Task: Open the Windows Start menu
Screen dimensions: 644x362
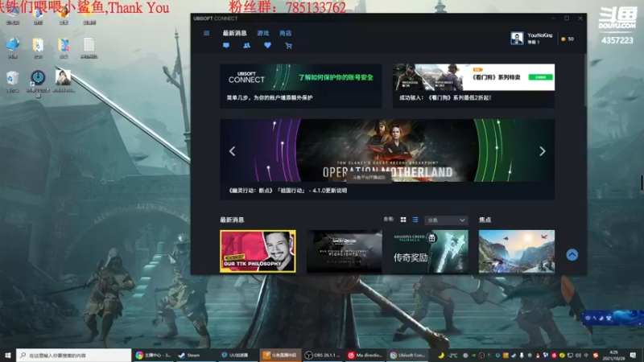Action: (8, 355)
